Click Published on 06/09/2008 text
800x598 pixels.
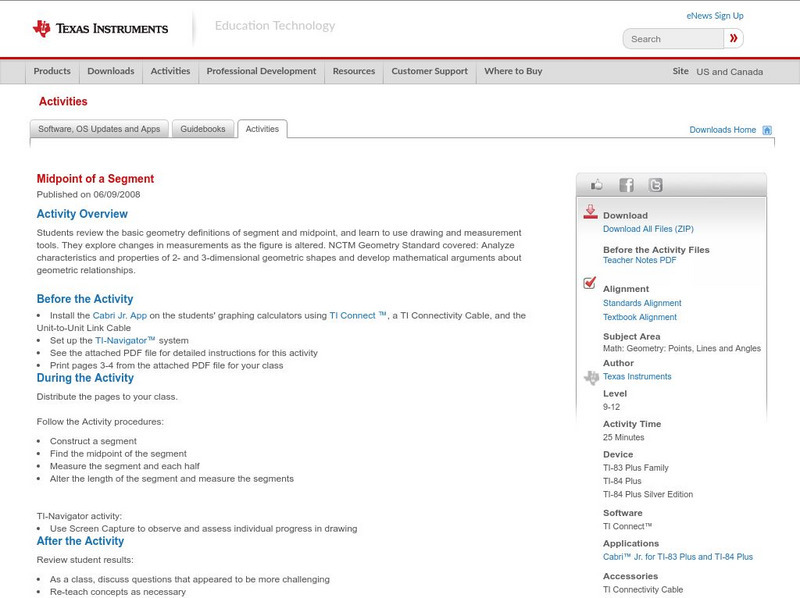88,194
